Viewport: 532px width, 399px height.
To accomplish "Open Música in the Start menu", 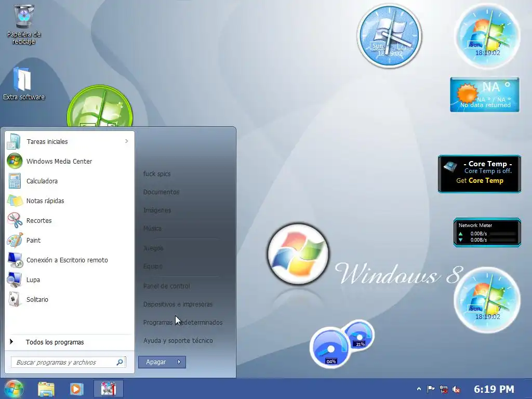I will pos(152,229).
